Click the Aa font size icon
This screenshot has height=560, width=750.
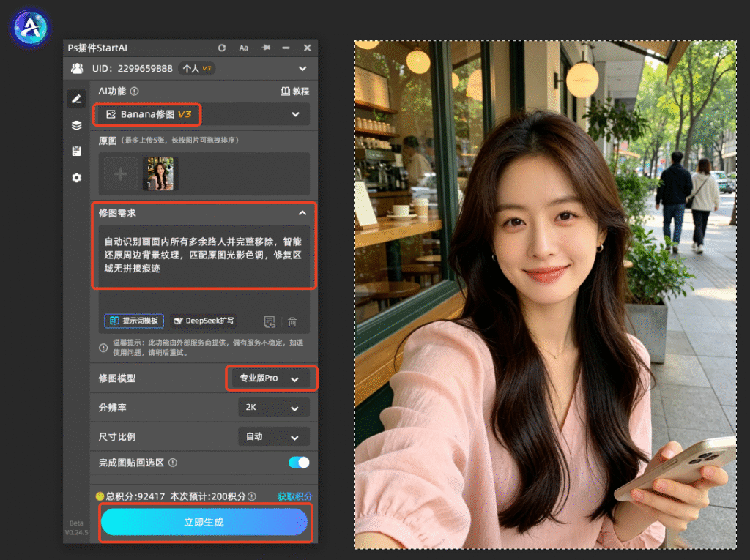coord(243,48)
